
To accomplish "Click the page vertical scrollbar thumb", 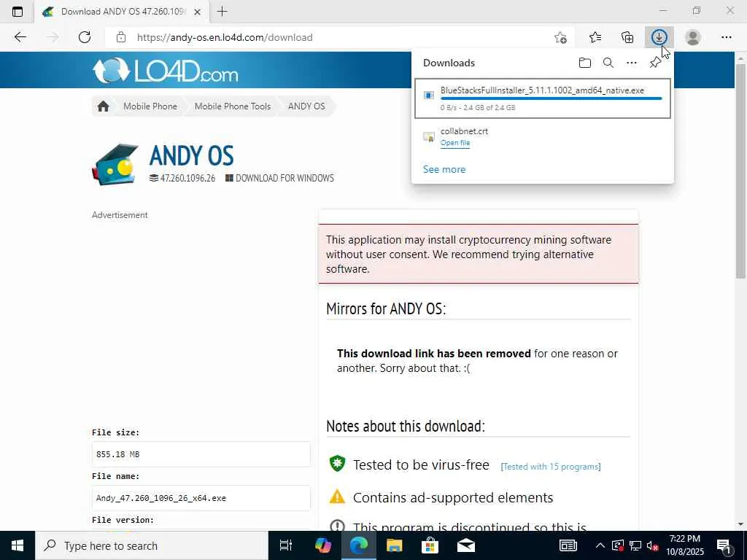I will [x=740, y=171].
